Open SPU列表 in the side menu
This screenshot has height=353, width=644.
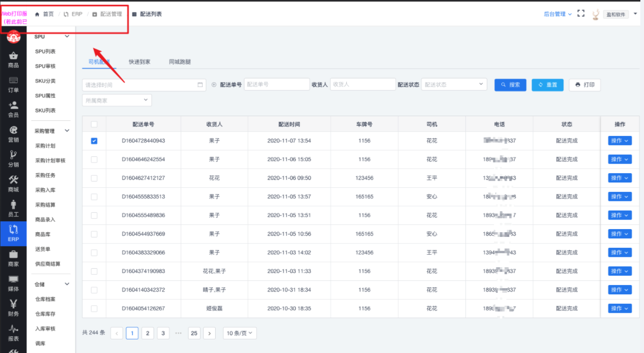[x=45, y=52]
